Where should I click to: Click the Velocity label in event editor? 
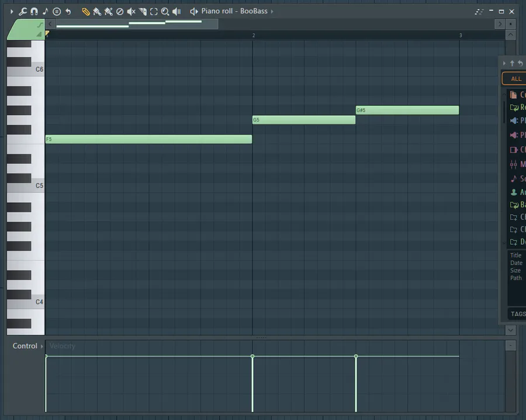pos(62,346)
